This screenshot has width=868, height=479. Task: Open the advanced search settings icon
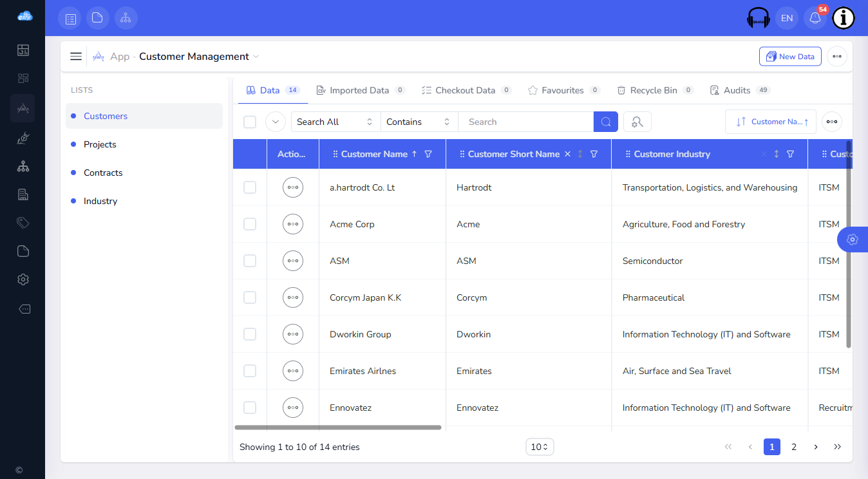[x=637, y=122]
